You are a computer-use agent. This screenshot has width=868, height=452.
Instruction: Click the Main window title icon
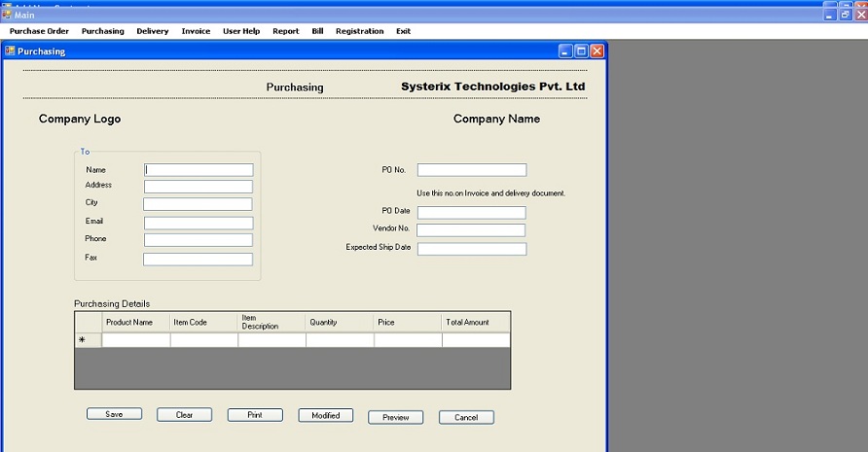point(7,15)
